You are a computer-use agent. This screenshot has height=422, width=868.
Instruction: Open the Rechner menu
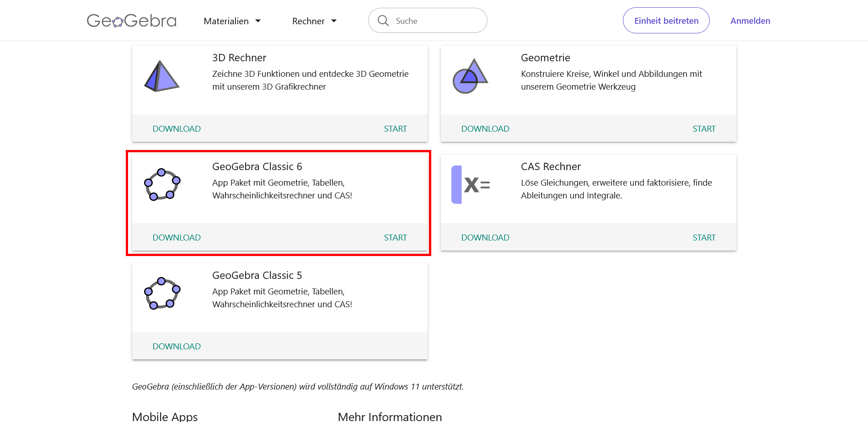click(314, 21)
